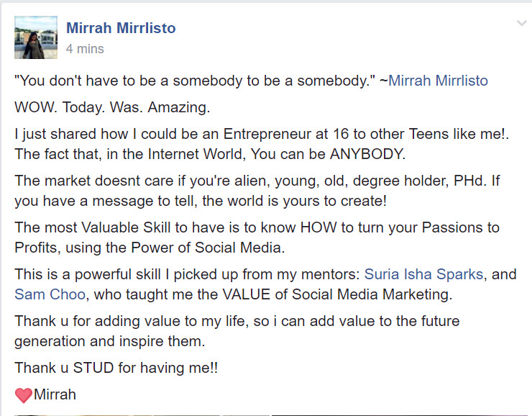Image resolution: width=532 pixels, height=416 pixels.
Task: Open attached photo strip at bottom left
Action: coord(142,415)
